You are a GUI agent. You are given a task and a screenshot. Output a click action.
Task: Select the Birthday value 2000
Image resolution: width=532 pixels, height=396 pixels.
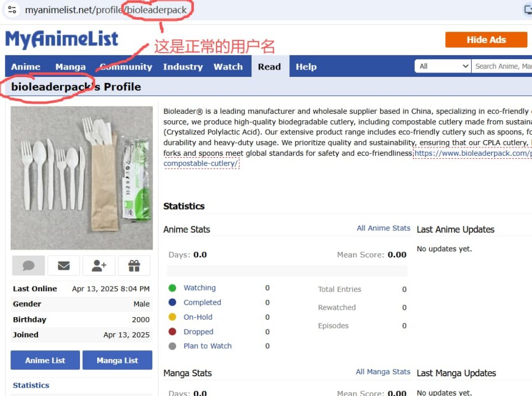pyautogui.click(x=141, y=319)
